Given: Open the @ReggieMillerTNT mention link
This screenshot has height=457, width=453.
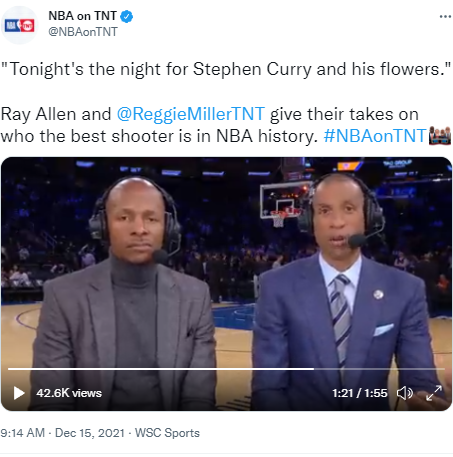Looking at the screenshot, I should [x=191, y=114].
